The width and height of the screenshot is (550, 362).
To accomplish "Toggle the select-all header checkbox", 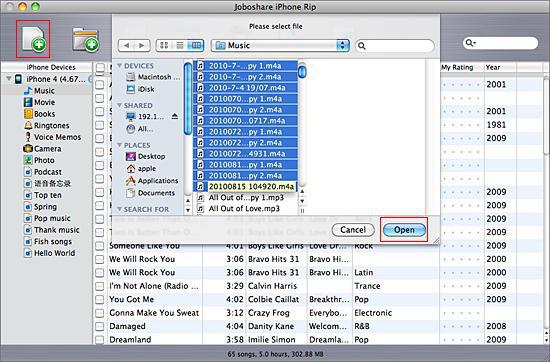I will (x=100, y=67).
